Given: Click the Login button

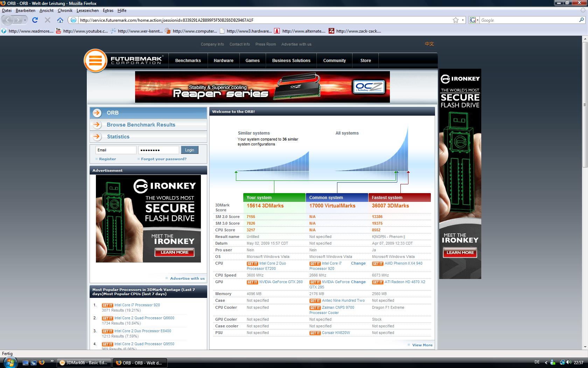Looking at the screenshot, I should 190,150.
